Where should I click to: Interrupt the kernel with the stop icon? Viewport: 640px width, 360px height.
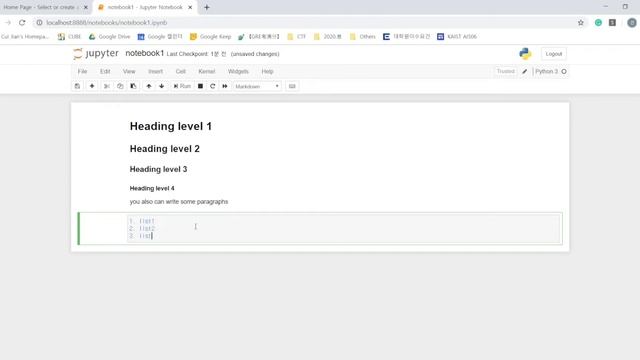click(x=200, y=86)
